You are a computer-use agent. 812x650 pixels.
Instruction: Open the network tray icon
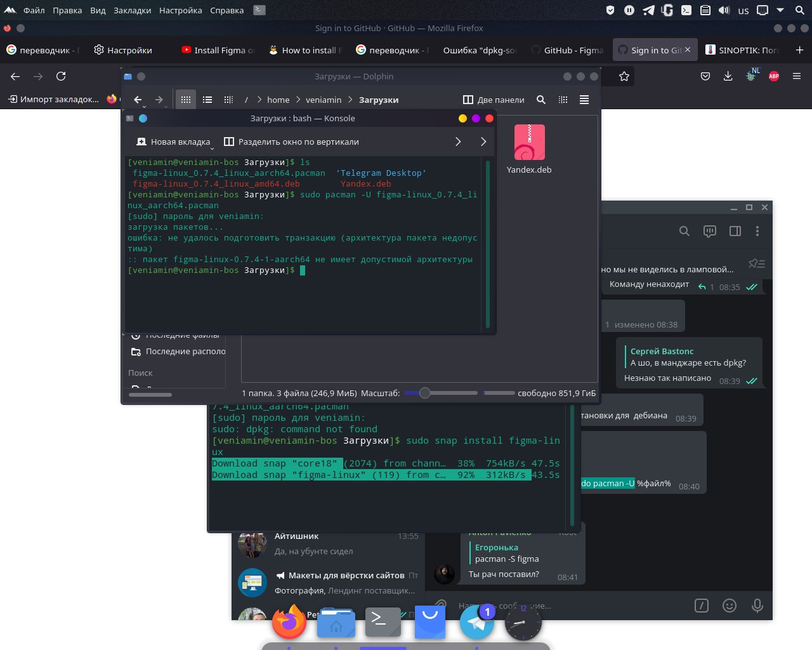click(x=763, y=10)
